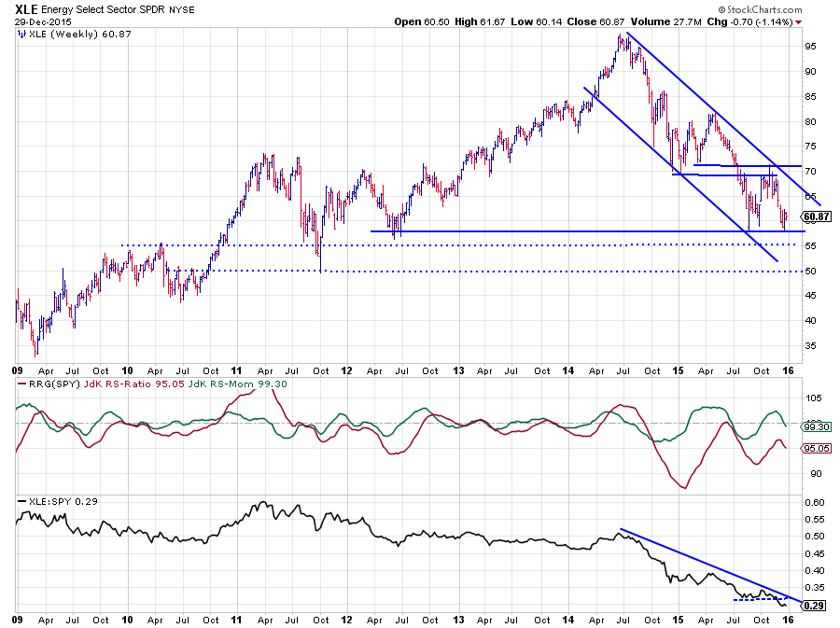Click the date 29-Dec-2015
The width and height of the screenshot is (840, 628).
[x=43, y=22]
